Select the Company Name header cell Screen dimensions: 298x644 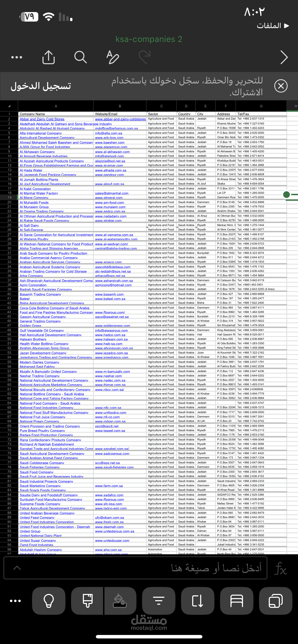click(x=56, y=114)
